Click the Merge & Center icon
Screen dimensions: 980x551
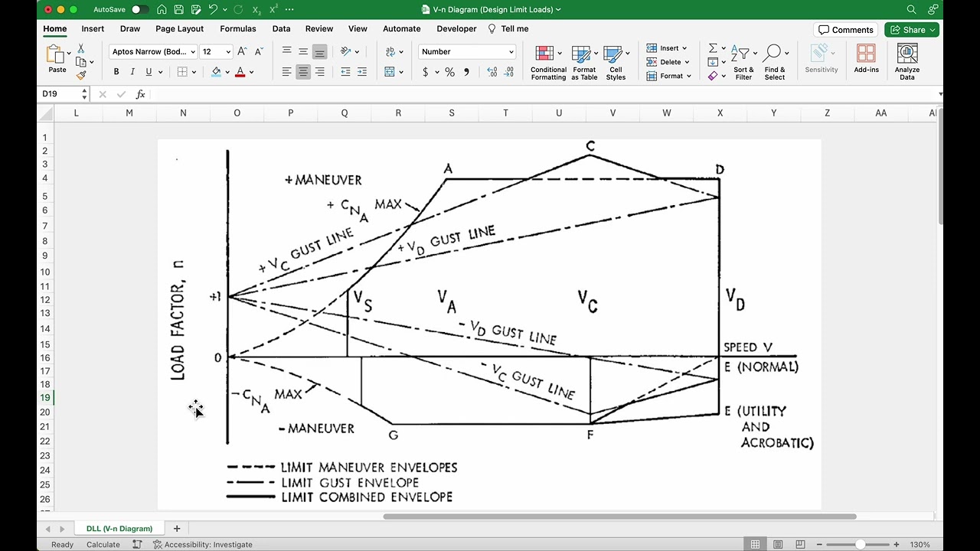click(390, 72)
